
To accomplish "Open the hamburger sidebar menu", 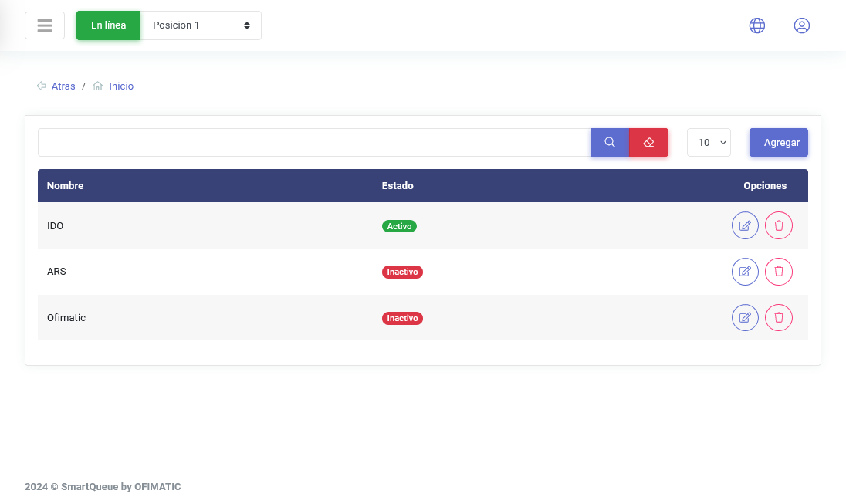I will (x=45, y=25).
